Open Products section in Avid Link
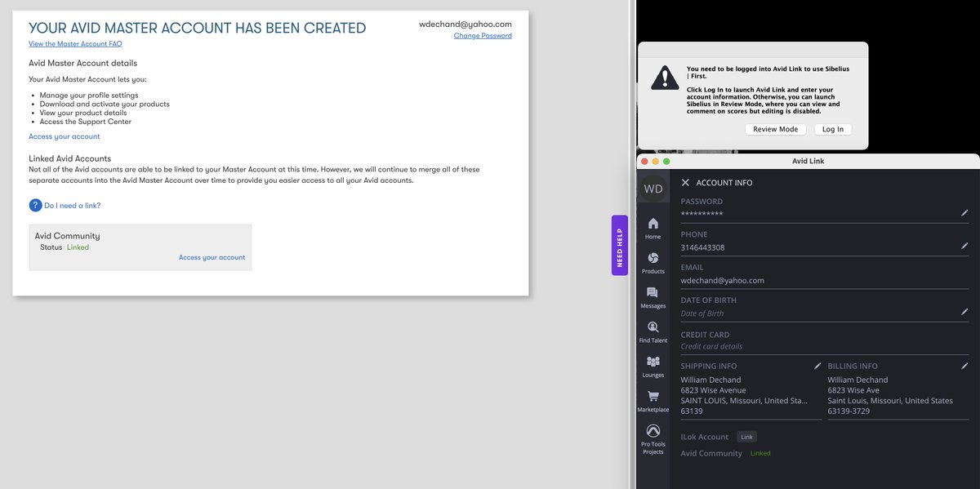This screenshot has width=980, height=489. pos(653,263)
